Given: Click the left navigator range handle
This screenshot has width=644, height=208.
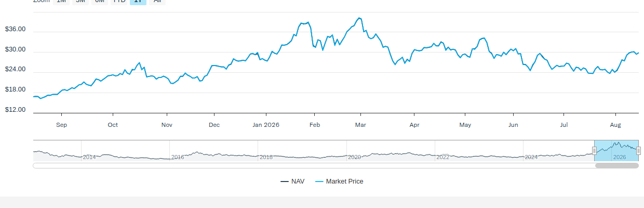Looking at the screenshot, I should click(595, 151).
